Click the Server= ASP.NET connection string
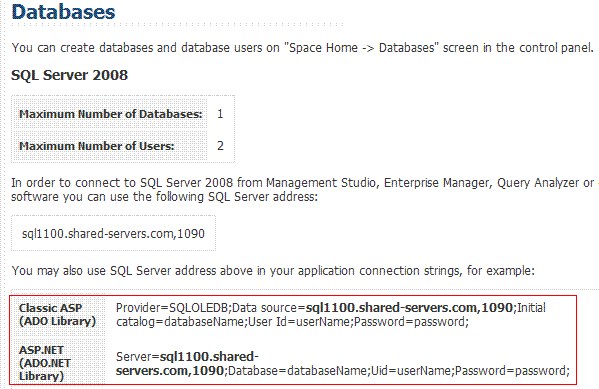The width and height of the screenshot is (599, 389). click(x=343, y=363)
